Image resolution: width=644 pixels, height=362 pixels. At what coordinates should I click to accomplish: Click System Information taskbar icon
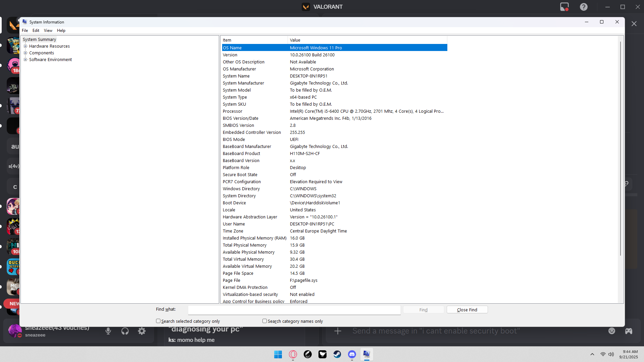(366, 354)
